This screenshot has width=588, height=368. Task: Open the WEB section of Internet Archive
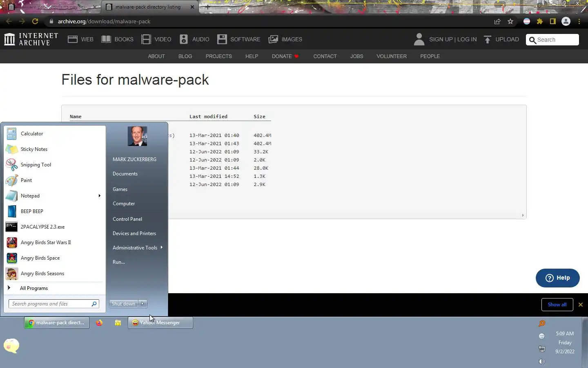point(80,39)
